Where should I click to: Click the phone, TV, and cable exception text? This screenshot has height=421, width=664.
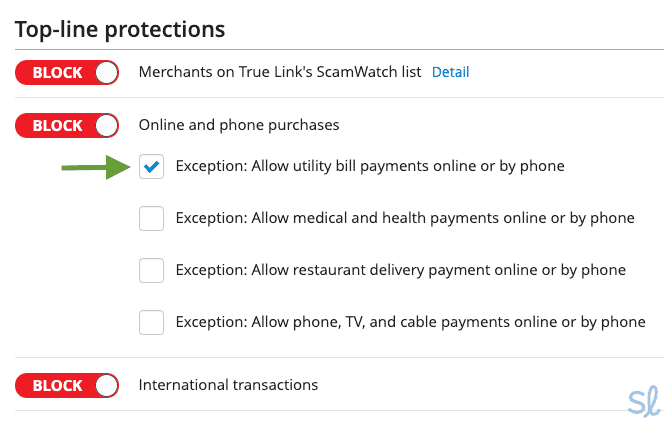click(x=410, y=322)
